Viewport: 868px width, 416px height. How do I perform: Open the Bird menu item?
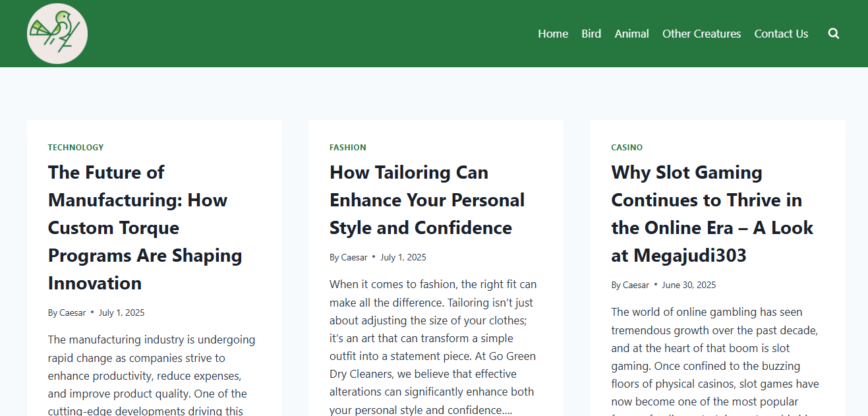click(x=591, y=34)
